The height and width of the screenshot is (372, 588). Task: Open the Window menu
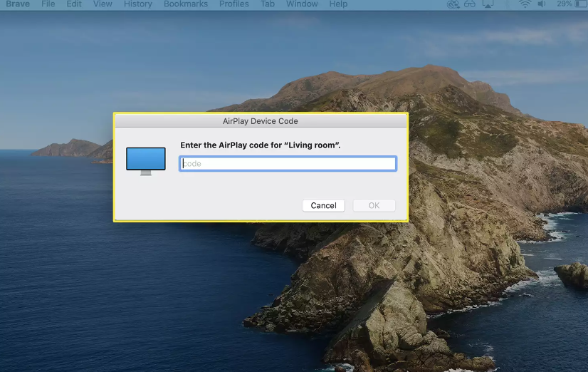pos(302,4)
